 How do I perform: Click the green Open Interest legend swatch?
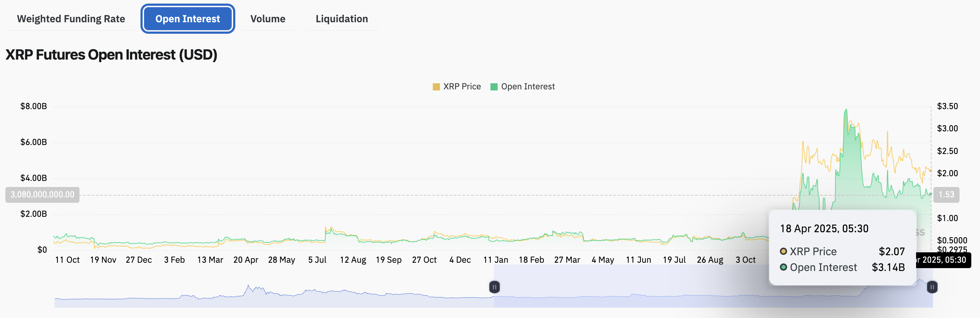(x=494, y=87)
